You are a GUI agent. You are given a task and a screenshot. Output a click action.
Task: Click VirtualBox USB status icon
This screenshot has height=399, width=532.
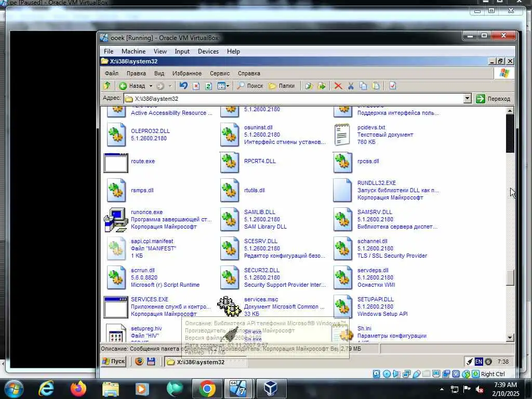click(416, 374)
